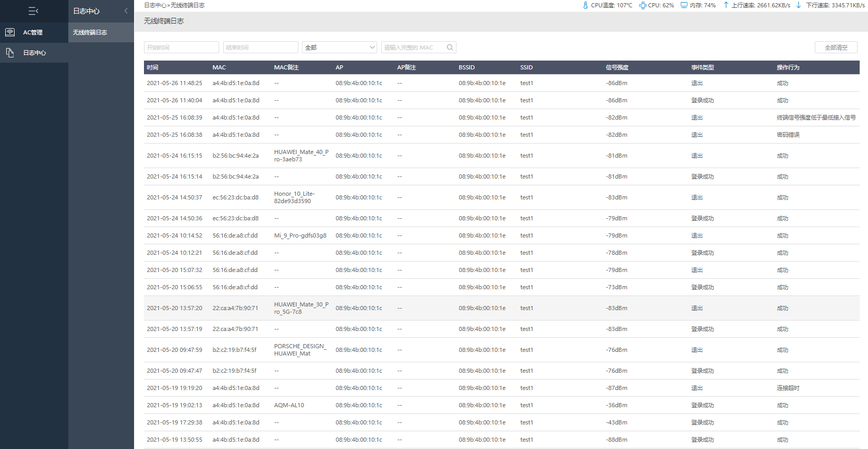Select 无线终端日志 submenu item

click(x=101, y=32)
